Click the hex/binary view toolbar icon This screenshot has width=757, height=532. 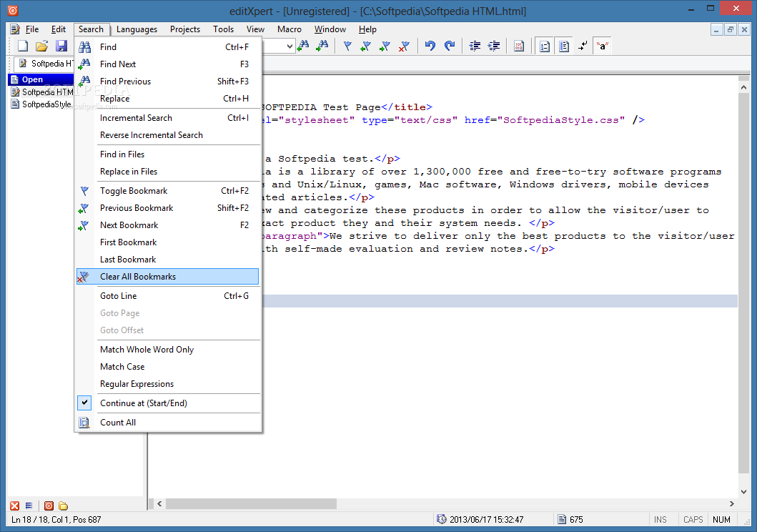click(x=519, y=46)
